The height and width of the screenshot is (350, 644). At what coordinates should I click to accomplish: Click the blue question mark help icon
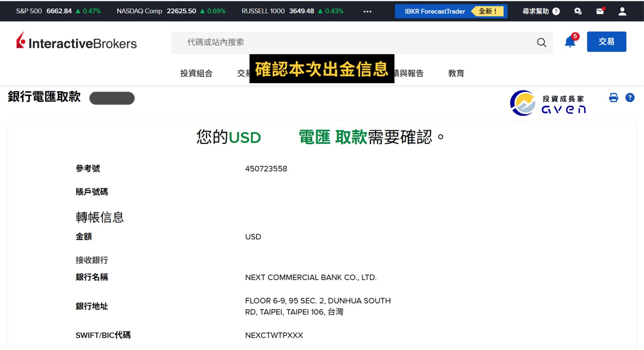tap(630, 98)
